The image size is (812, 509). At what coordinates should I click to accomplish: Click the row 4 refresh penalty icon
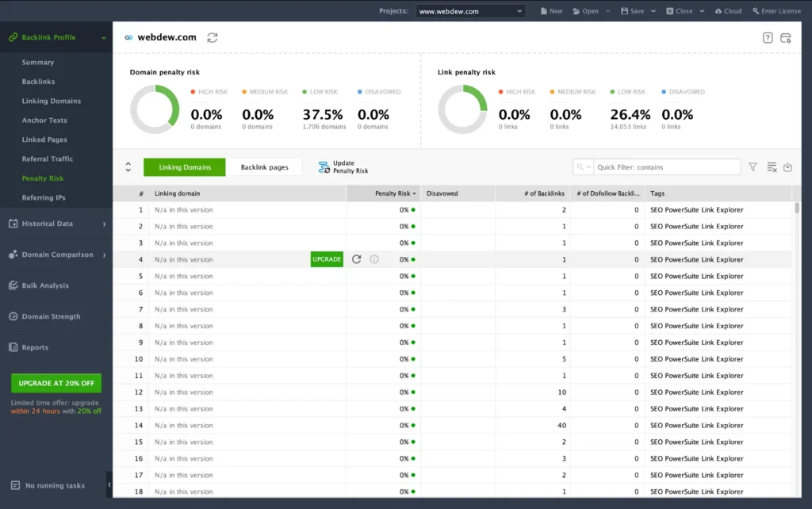[x=357, y=259]
